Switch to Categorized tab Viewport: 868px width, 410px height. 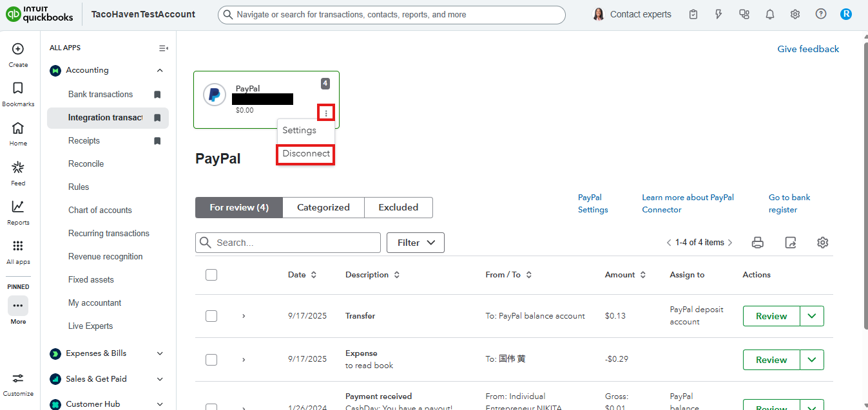[323, 207]
